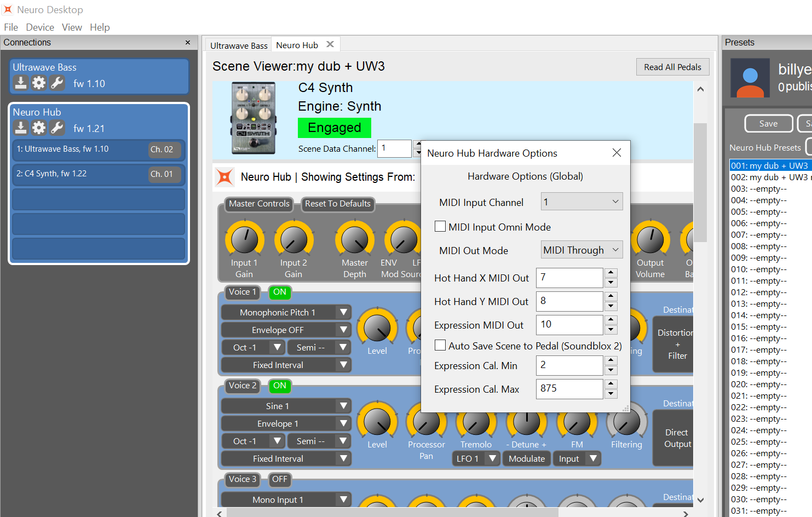Close the Connections panel with X

[188, 42]
